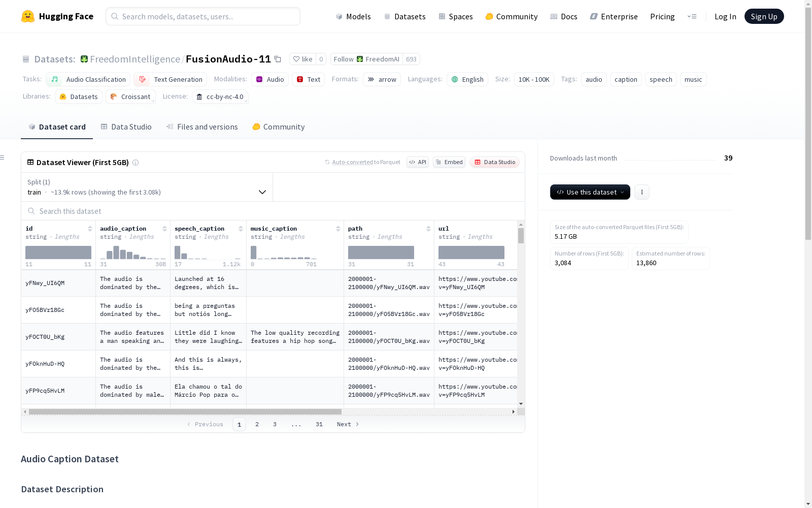Select the Text modality tag
Image resolution: width=812 pixels, height=508 pixels.
click(309, 79)
